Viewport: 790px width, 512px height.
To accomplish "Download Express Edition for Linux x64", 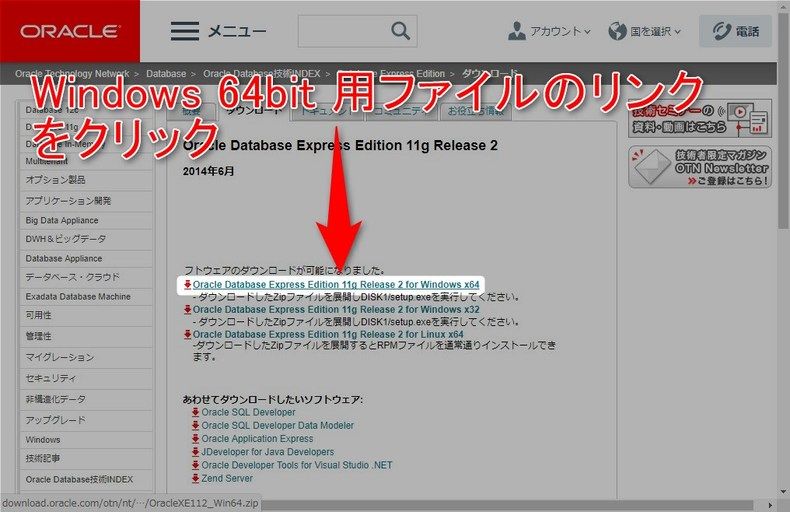I will tap(328, 334).
